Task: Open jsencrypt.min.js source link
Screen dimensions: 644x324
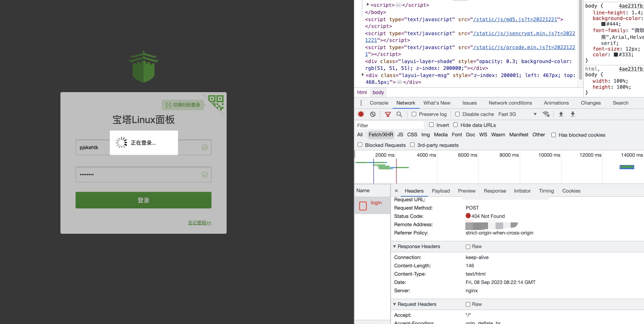Action: tap(524, 33)
